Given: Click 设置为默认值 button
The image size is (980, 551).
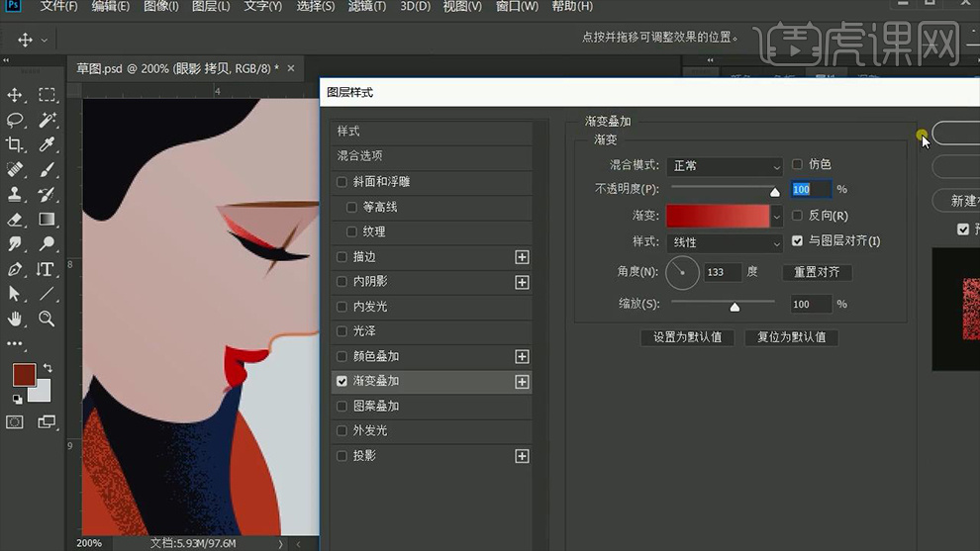Looking at the screenshot, I should click(x=688, y=337).
